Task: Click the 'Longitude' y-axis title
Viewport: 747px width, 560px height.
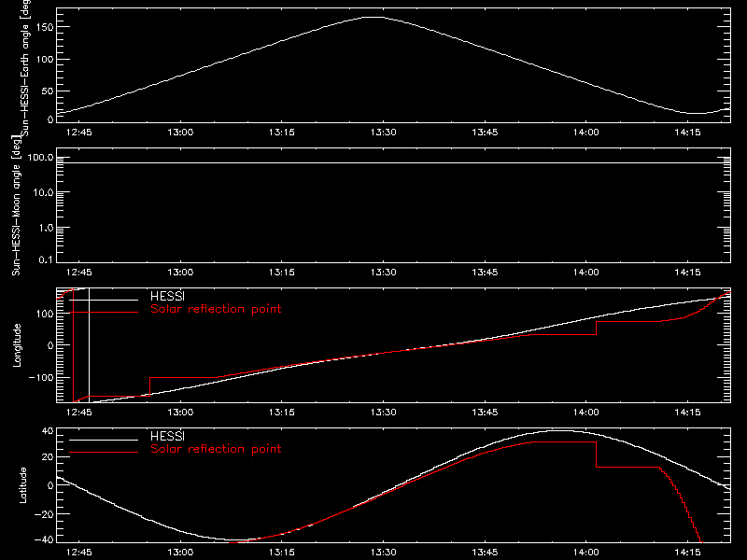Action: (x=17, y=345)
